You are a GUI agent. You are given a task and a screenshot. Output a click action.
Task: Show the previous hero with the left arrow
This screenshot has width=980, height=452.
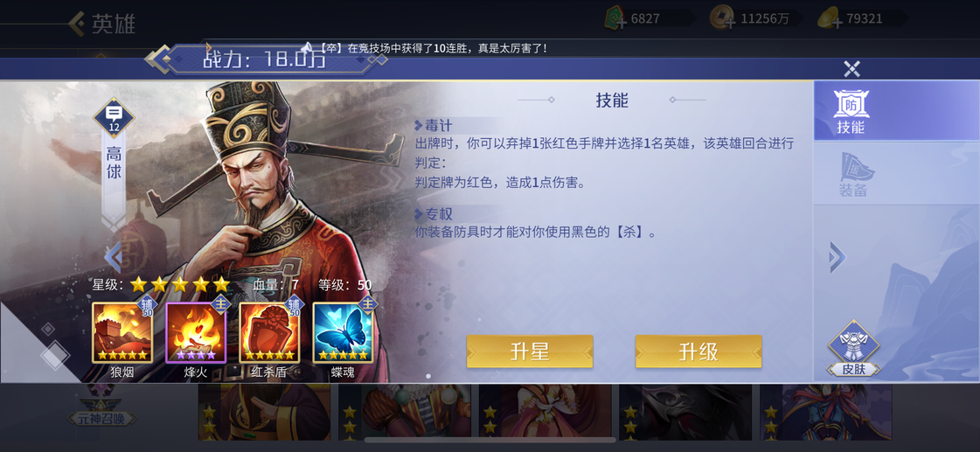[113, 257]
